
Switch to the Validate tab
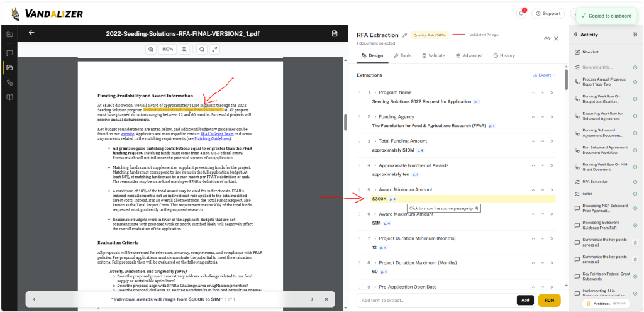[x=433, y=55]
